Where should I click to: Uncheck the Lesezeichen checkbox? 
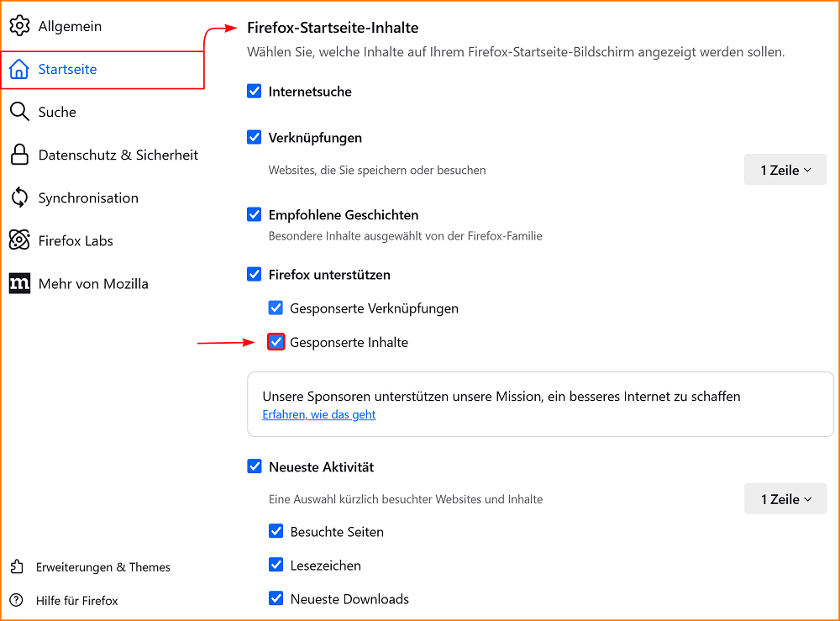coord(276,566)
